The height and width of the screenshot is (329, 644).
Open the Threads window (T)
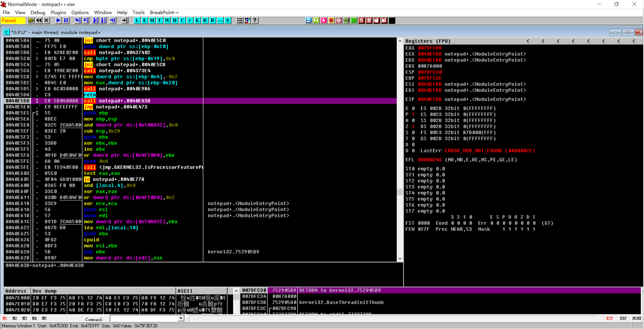click(159, 20)
